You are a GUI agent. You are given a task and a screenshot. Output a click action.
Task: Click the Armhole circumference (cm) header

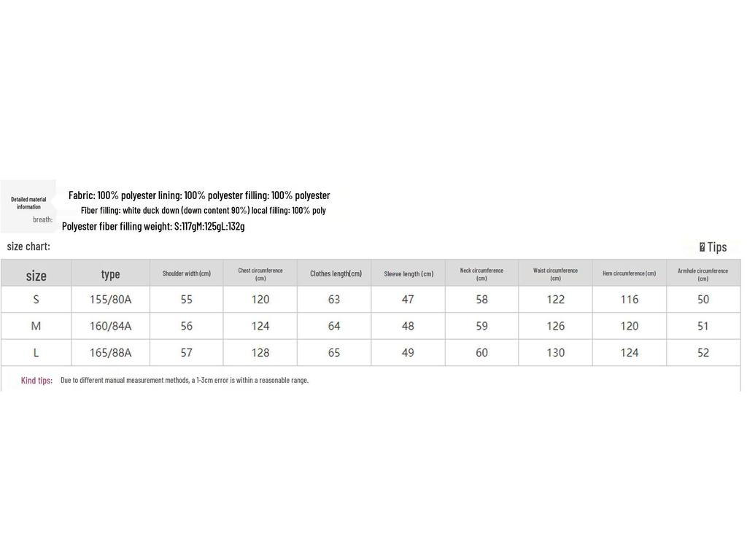point(703,274)
